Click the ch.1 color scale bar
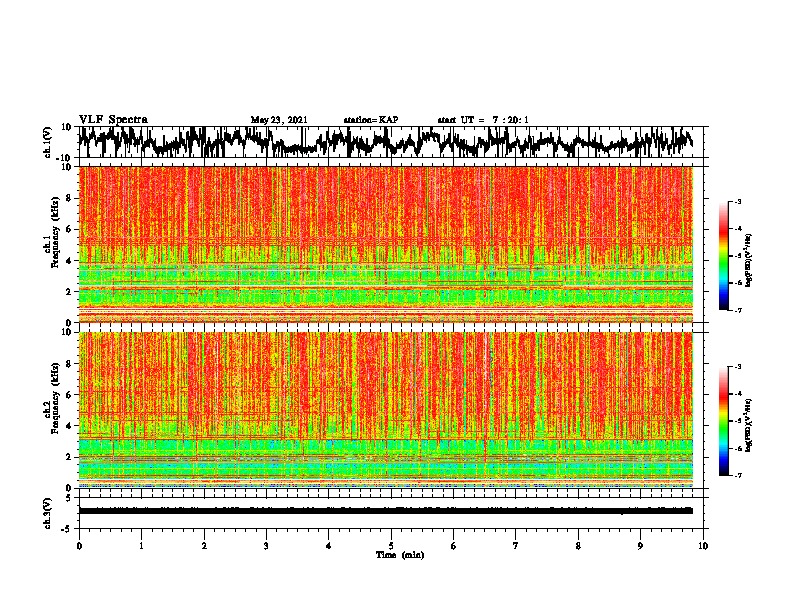The width and height of the screenshot is (792, 612). pyautogui.click(x=723, y=256)
